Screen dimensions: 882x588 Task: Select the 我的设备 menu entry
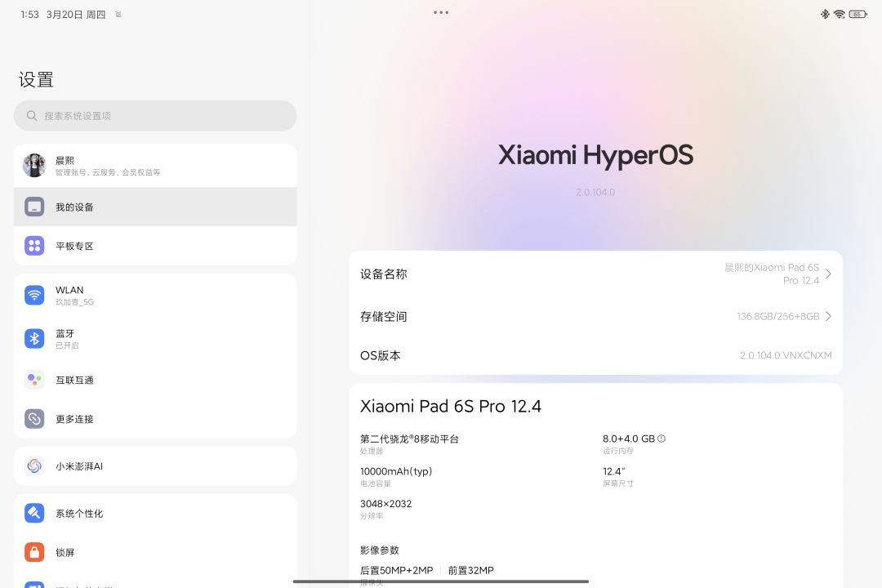click(155, 207)
